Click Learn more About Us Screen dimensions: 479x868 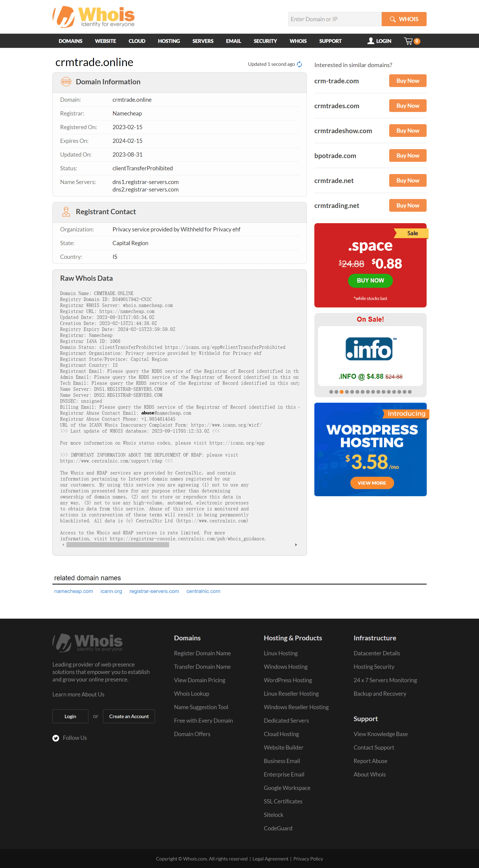78,694
